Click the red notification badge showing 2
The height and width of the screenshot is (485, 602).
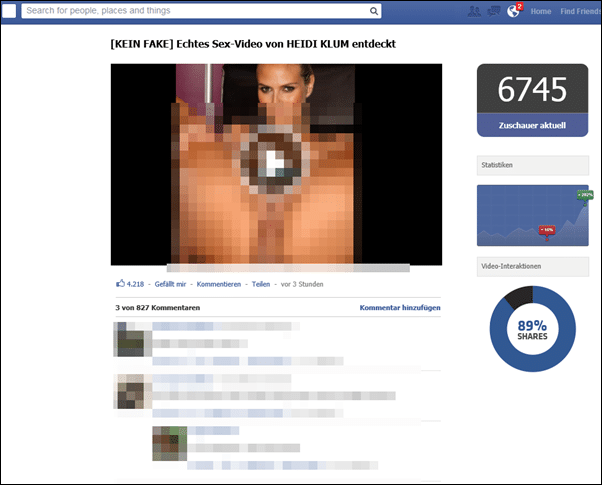click(x=519, y=7)
